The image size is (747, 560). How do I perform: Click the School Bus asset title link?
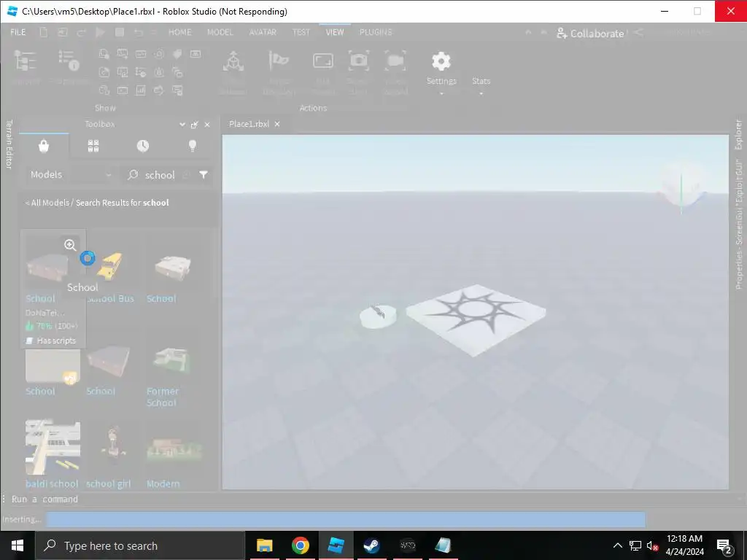(x=111, y=298)
